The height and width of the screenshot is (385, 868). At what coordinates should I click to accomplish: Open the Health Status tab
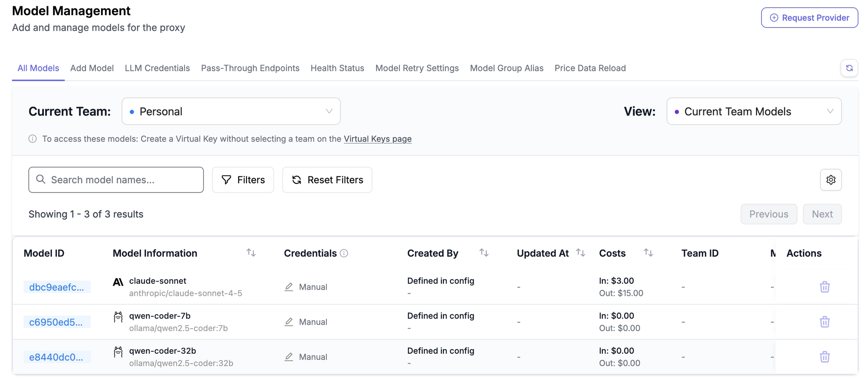(337, 68)
